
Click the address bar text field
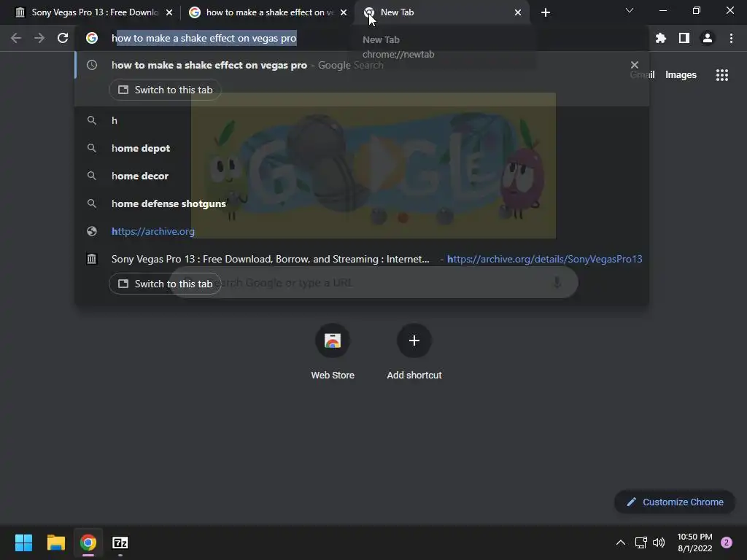pyautogui.click(x=362, y=38)
